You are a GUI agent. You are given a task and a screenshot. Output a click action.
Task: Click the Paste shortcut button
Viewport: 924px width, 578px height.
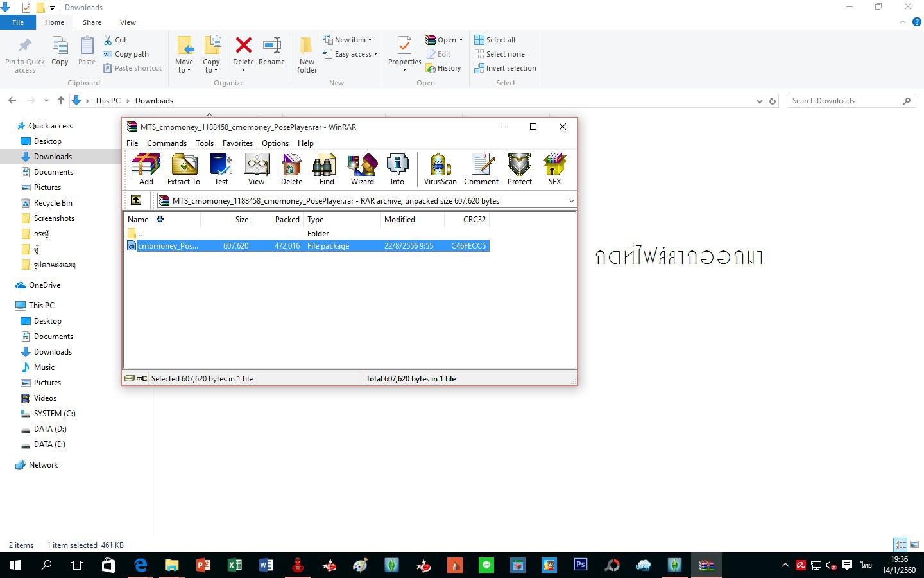click(132, 68)
